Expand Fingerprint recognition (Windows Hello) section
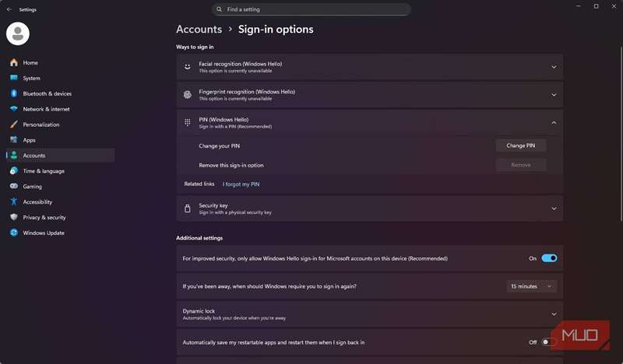The height and width of the screenshot is (364, 623). (x=554, y=95)
